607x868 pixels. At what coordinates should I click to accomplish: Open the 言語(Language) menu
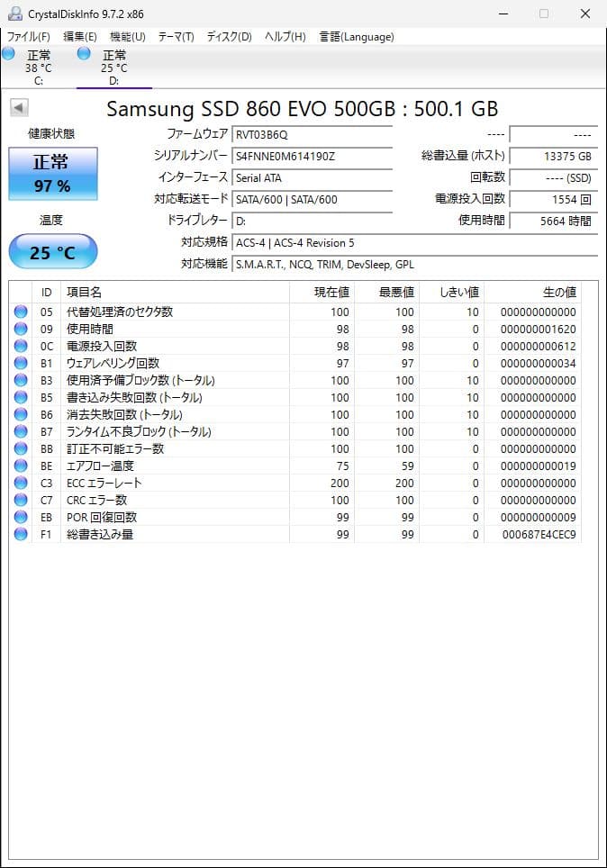pyautogui.click(x=357, y=37)
